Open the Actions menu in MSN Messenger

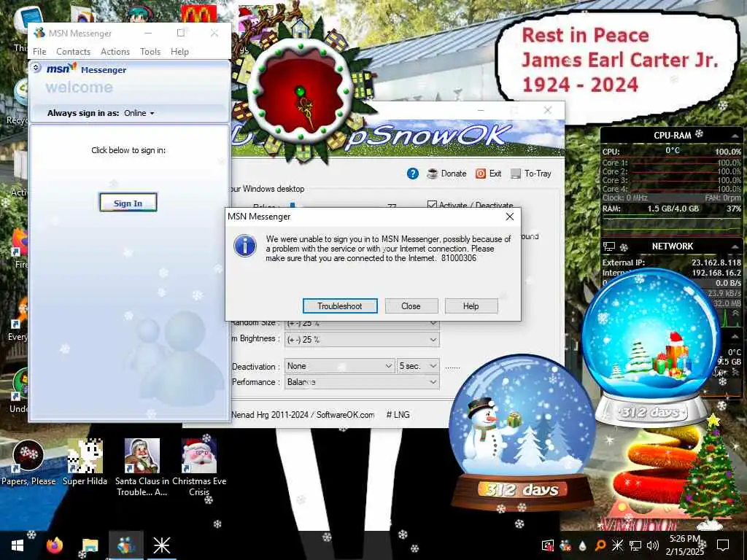[115, 52]
